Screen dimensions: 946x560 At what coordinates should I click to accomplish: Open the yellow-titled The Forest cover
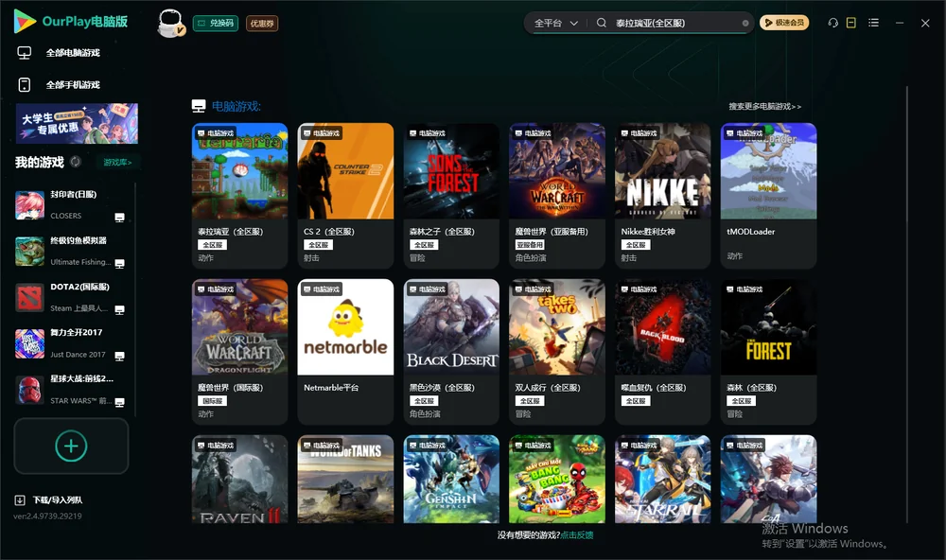[768, 327]
